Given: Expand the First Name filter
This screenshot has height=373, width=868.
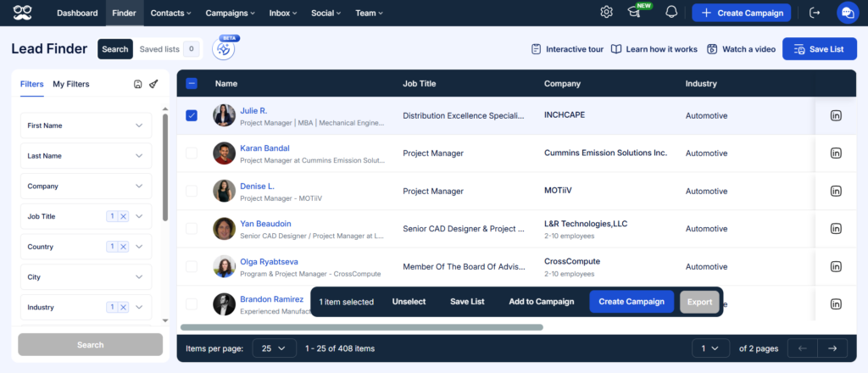Looking at the screenshot, I should point(86,125).
